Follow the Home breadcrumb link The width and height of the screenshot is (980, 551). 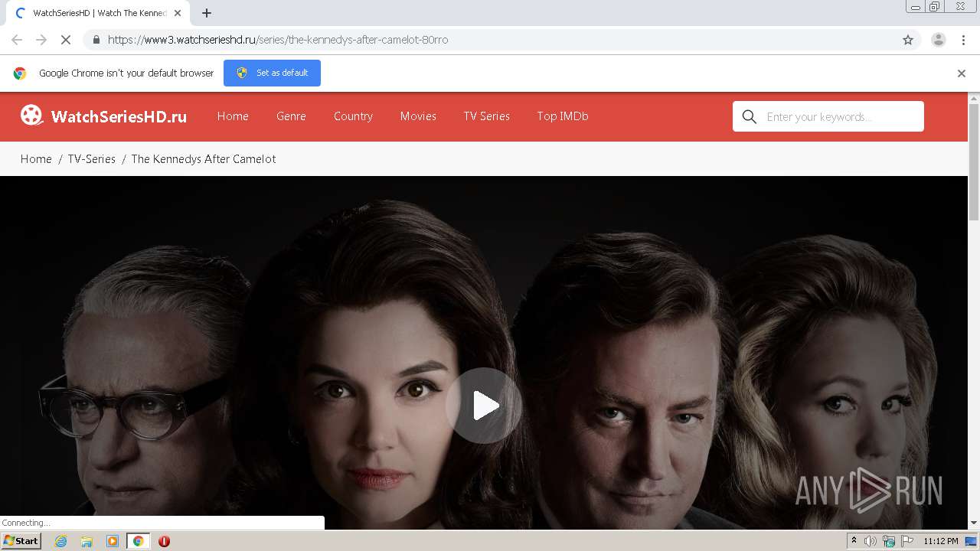(x=36, y=159)
